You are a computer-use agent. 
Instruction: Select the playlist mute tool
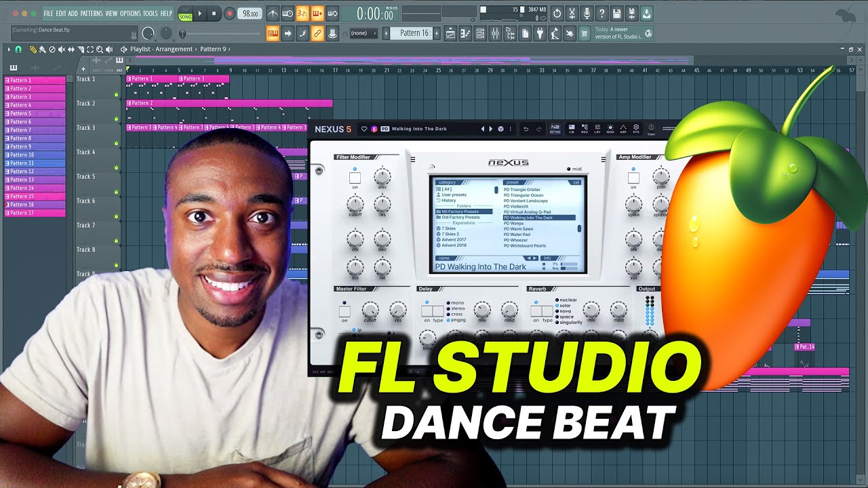pyautogui.click(x=62, y=49)
